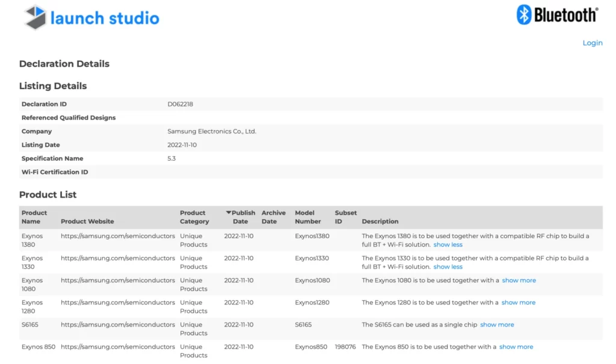Open the S6165 product website URL
Viewport: 616px width, 364px height.
pyautogui.click(x=118, y=325)
